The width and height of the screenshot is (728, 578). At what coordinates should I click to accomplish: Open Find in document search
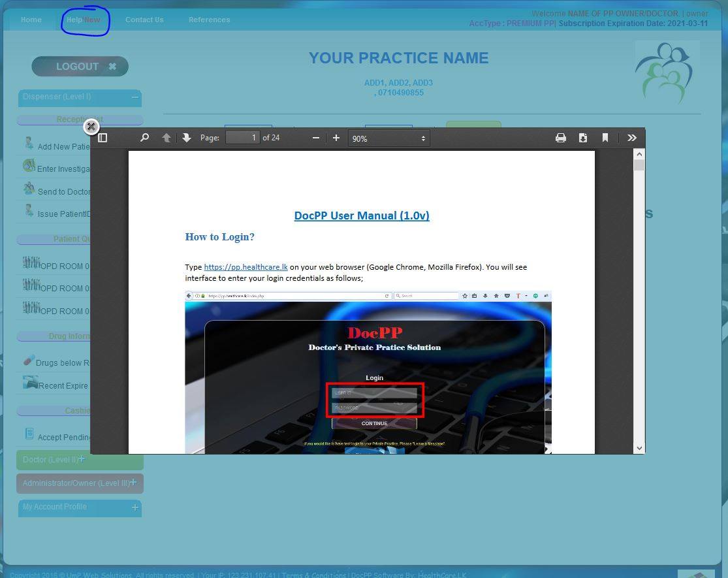click(144, 138)
